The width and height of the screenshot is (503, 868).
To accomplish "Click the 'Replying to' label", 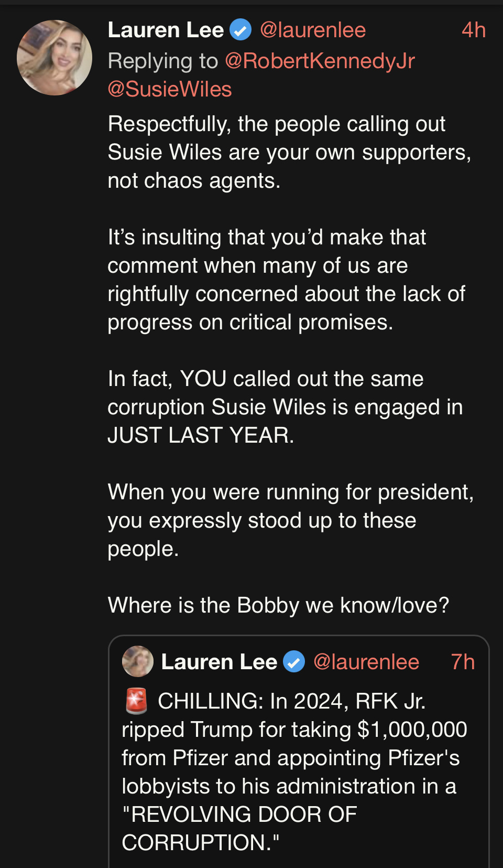I will point(162,61).
